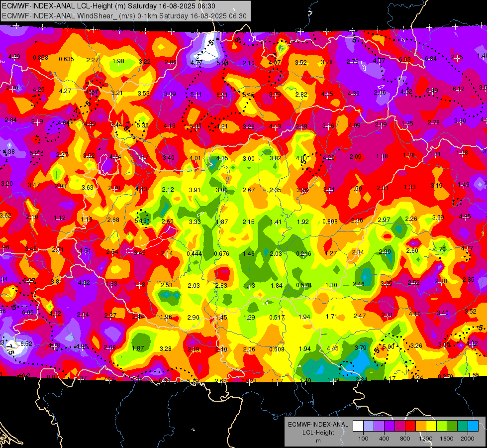
Task: Click the wind shear value 2.46
Action: coord(359,284)
